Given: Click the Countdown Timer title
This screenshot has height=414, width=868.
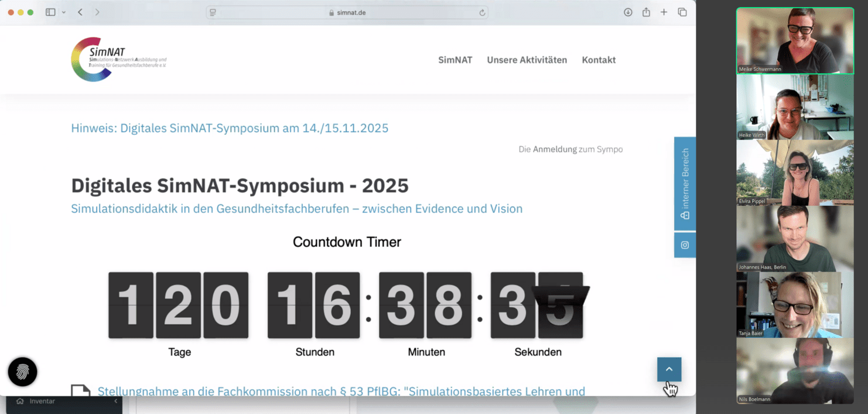Looking at the screenshot, I should (x=347, y=242).
